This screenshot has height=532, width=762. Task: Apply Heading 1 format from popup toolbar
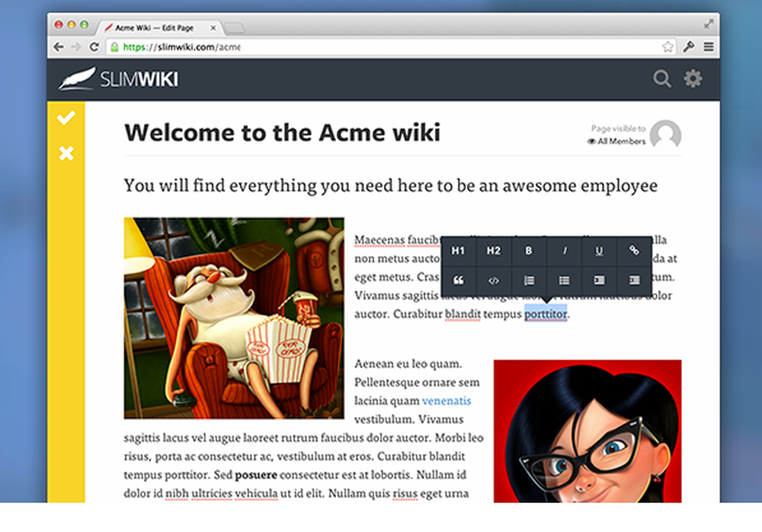(x=458, y=251)
